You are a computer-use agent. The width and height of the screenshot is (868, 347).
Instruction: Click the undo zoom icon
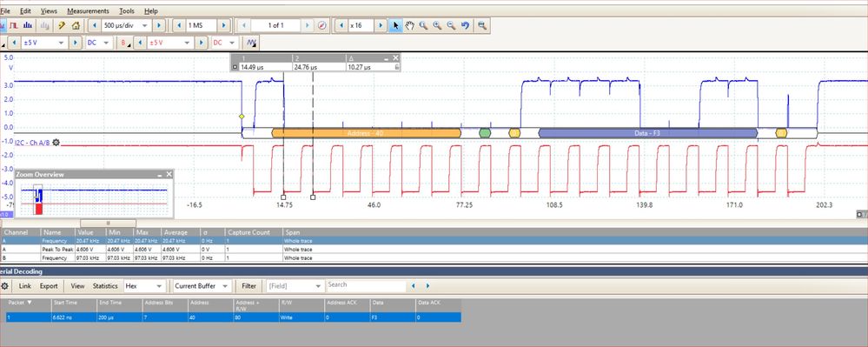(x=465, y=25)
